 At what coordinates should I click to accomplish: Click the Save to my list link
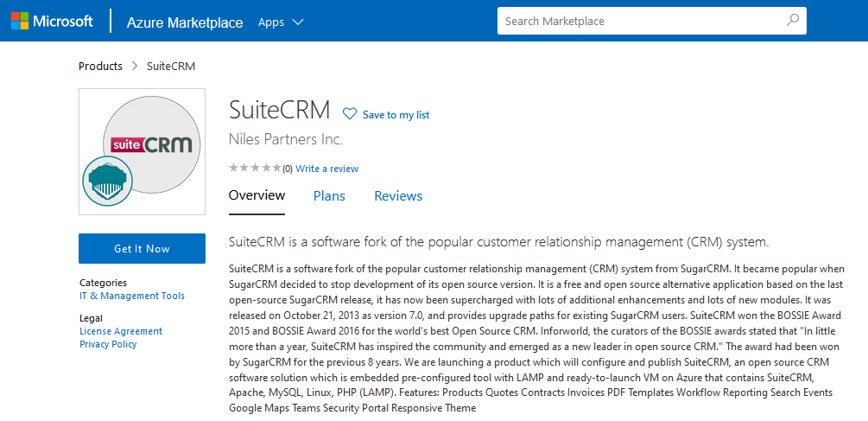(x=396, y=115)
